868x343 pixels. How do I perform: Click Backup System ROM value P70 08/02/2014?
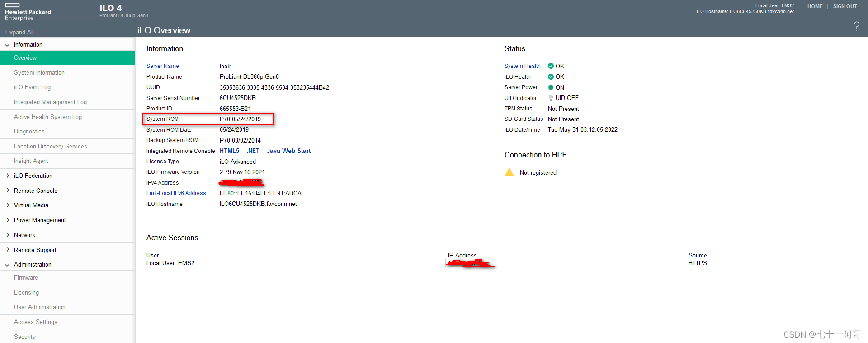pos(240,140)
